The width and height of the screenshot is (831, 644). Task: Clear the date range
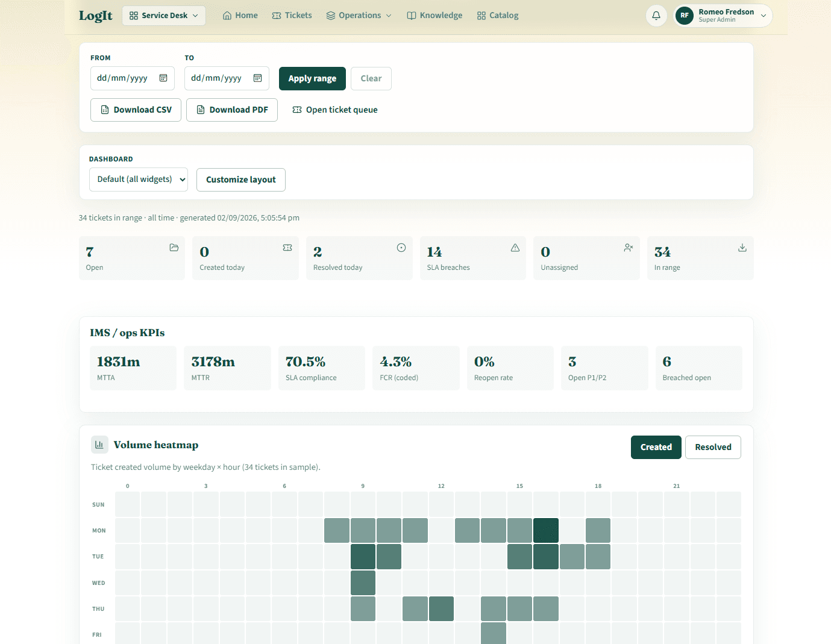point(371,78)
